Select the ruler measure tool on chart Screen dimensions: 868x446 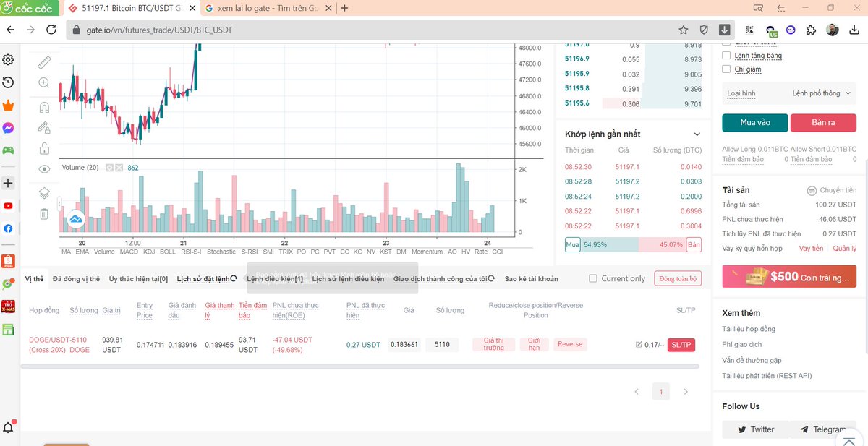[x=44, y=62]
